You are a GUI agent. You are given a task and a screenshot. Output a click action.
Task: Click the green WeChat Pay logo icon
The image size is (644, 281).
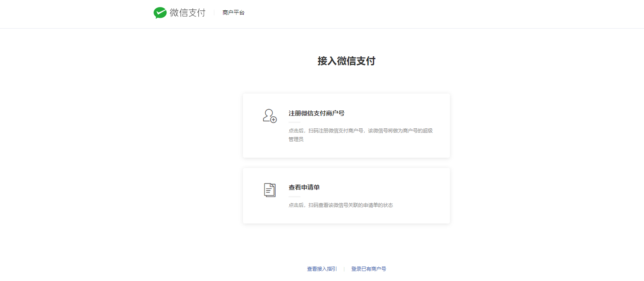(160, 13)
